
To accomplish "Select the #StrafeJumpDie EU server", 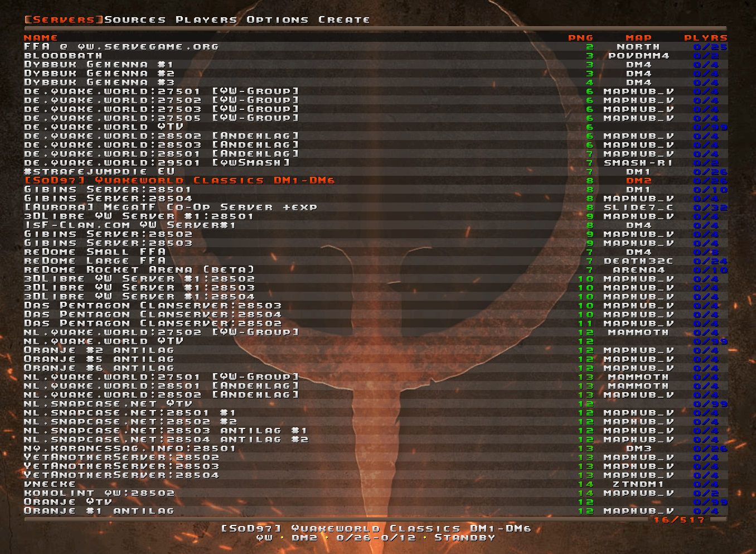I will click(99, 172).
